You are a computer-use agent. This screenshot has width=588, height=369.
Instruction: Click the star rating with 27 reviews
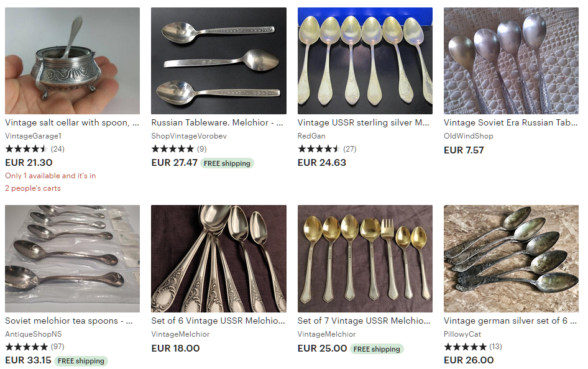pyautogui.click(x=327, y=149)
